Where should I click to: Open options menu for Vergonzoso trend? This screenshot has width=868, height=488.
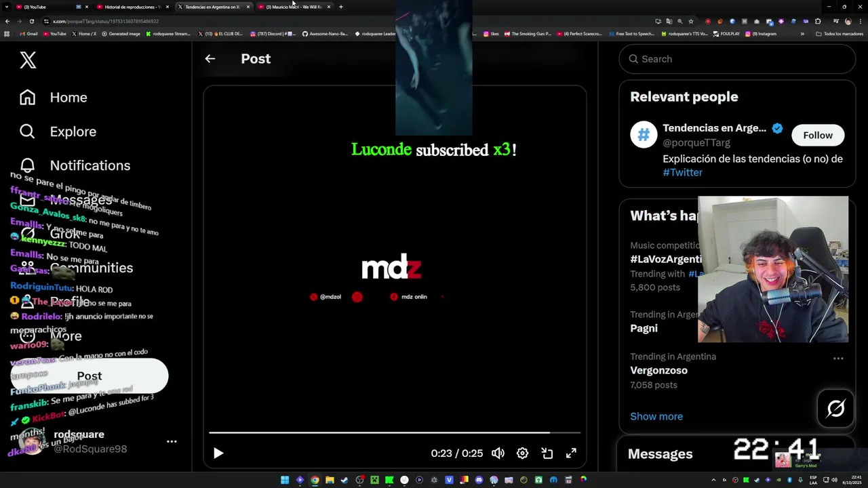tap(838, 359)
